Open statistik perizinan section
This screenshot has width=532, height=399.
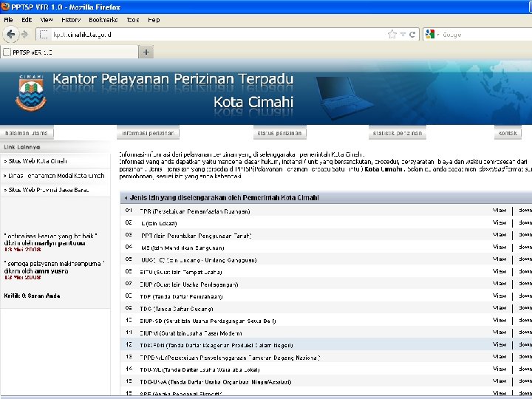click(398, 133)
